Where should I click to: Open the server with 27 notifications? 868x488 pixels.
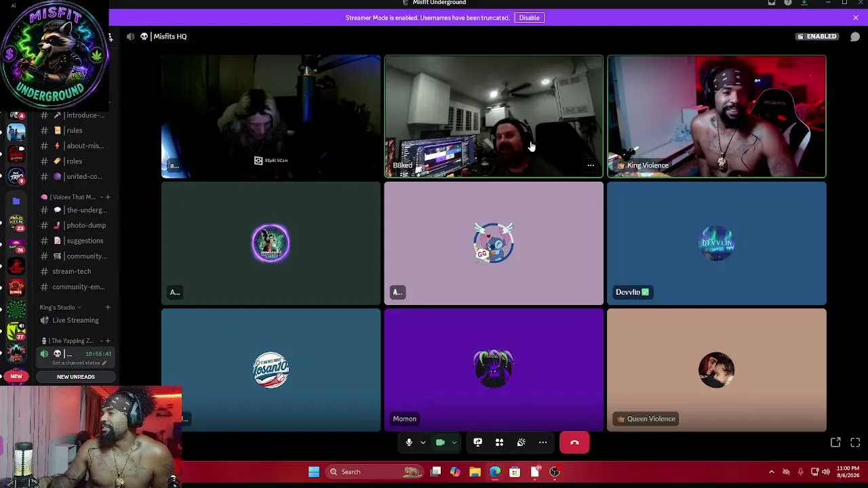(x=16, y=331)
